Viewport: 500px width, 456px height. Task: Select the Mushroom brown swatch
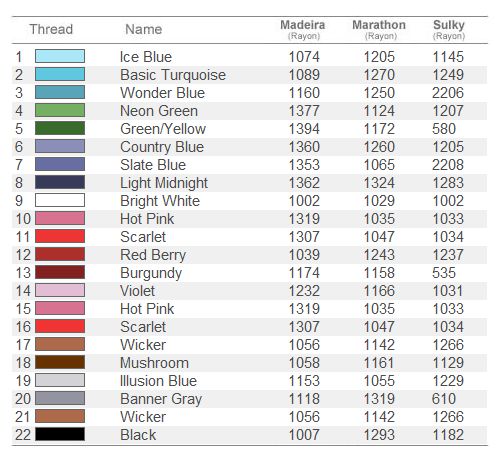[60, 362]
